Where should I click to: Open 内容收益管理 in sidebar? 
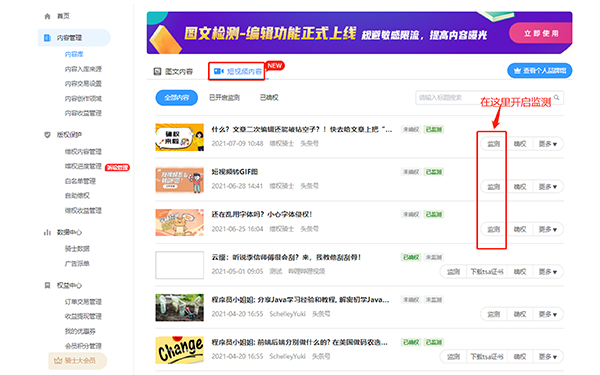pyautogui.click(x=83, y=113)
